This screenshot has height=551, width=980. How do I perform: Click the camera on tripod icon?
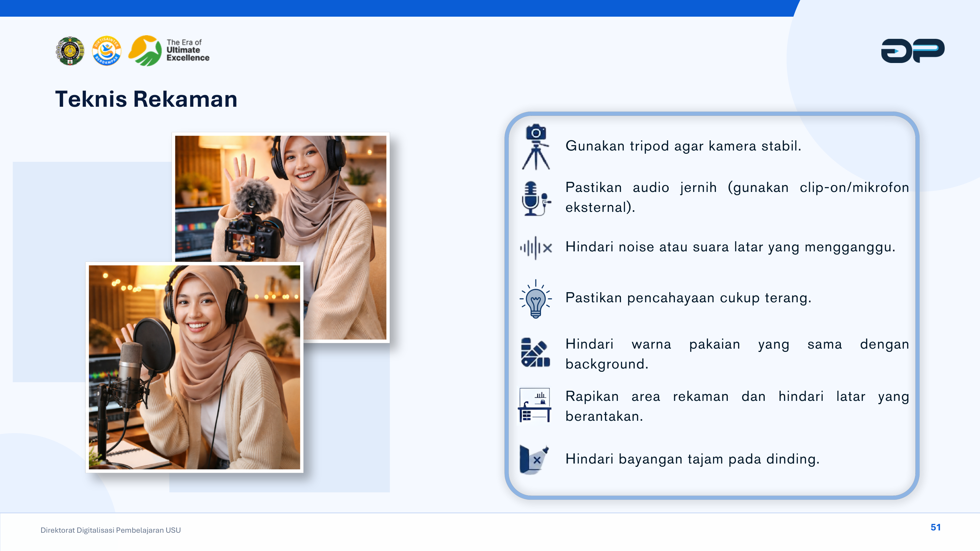tap(536, 147)
